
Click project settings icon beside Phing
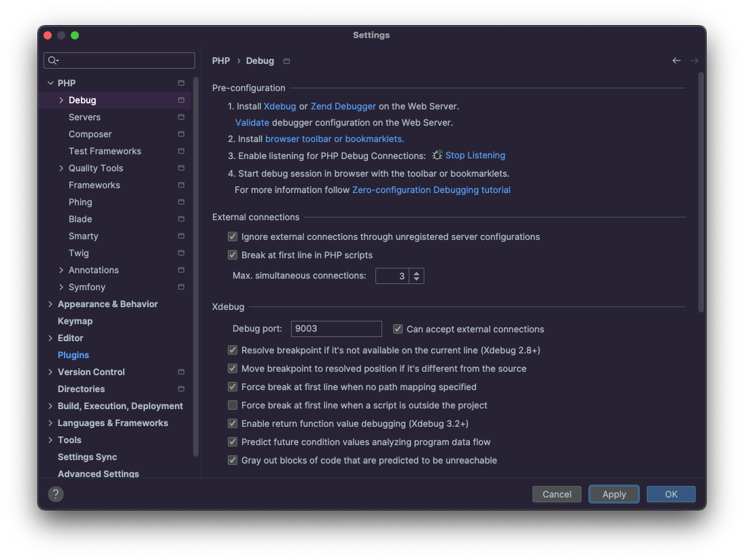[180, 202]
